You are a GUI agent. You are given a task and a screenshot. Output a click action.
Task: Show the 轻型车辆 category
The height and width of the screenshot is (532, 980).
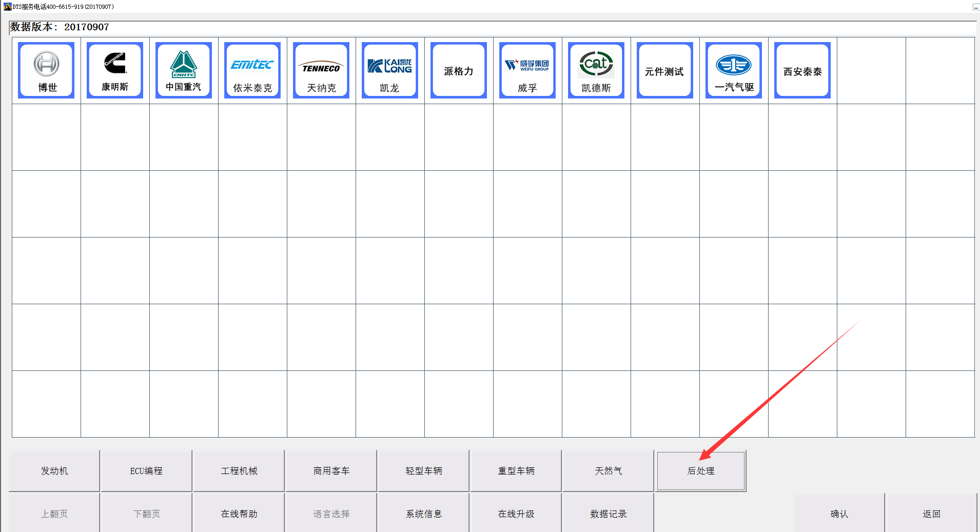coord(424,471)
